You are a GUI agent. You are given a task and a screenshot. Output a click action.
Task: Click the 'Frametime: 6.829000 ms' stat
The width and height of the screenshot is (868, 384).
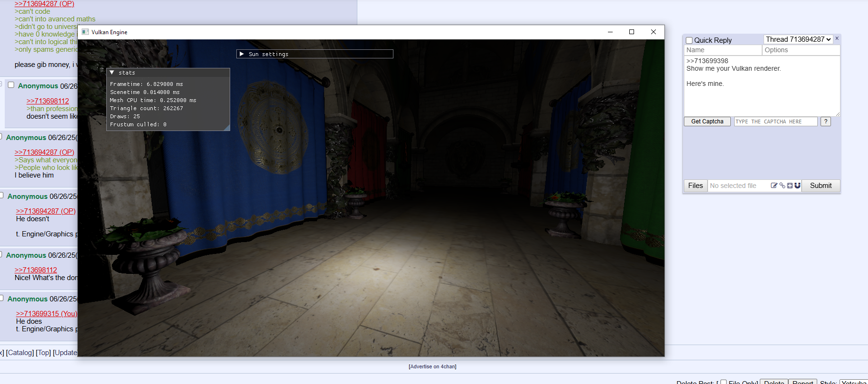click(146, 84)
